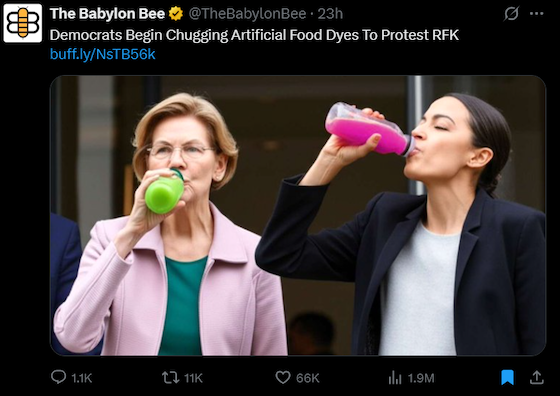The image size is (560, 396).
Task: Toggle the blue bookmark icon off
Action: (507, 377)
